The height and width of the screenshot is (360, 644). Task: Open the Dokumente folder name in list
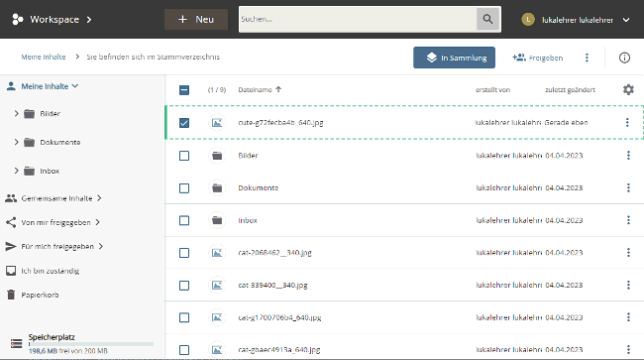pos(259,187)
